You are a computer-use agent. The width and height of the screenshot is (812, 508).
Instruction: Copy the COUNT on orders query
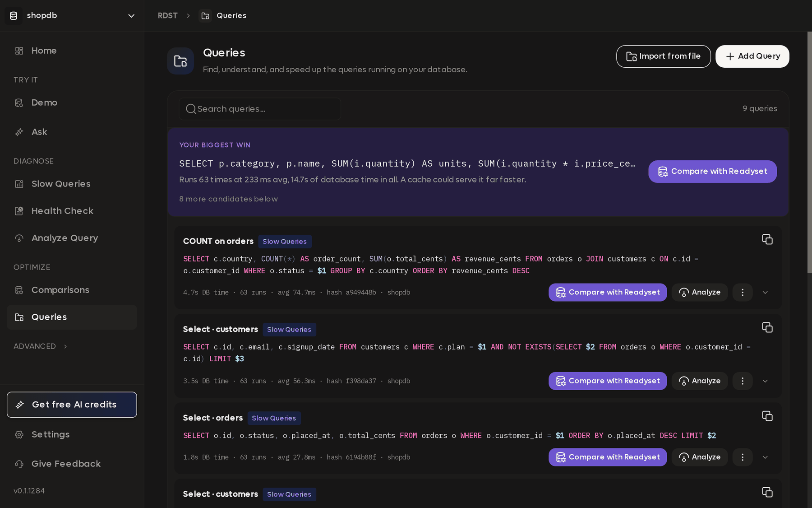767,239
